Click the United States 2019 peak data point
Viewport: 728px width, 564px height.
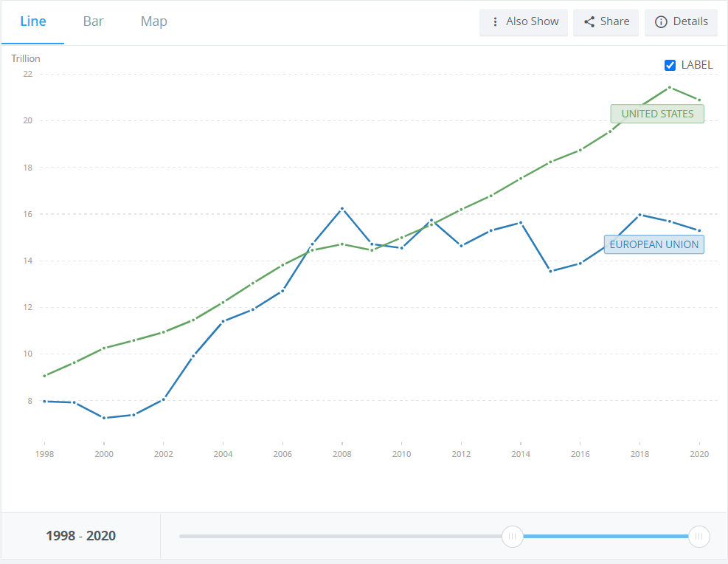pos(669,87)
